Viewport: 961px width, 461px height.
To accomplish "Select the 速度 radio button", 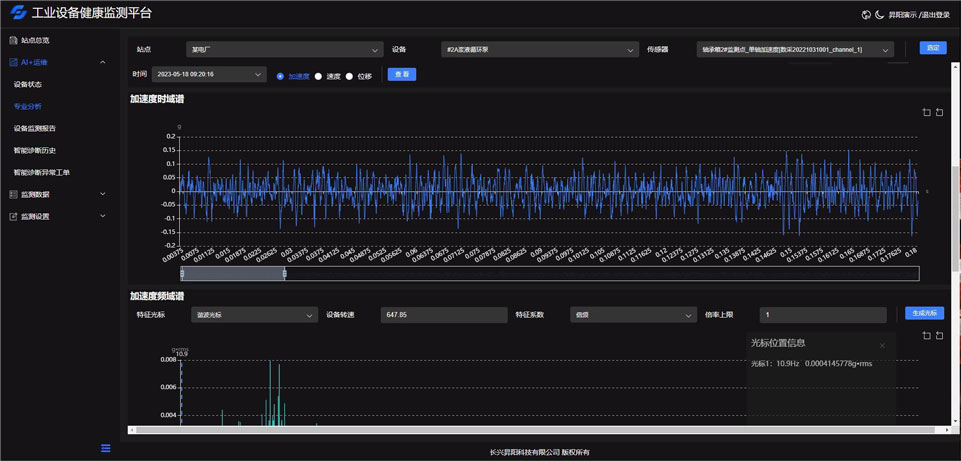I will point(319,76).
